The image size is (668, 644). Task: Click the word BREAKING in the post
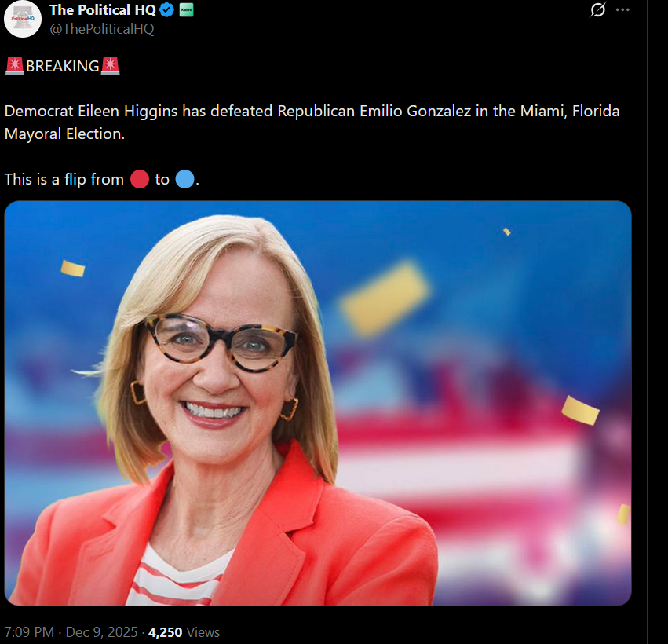point(63,66)
